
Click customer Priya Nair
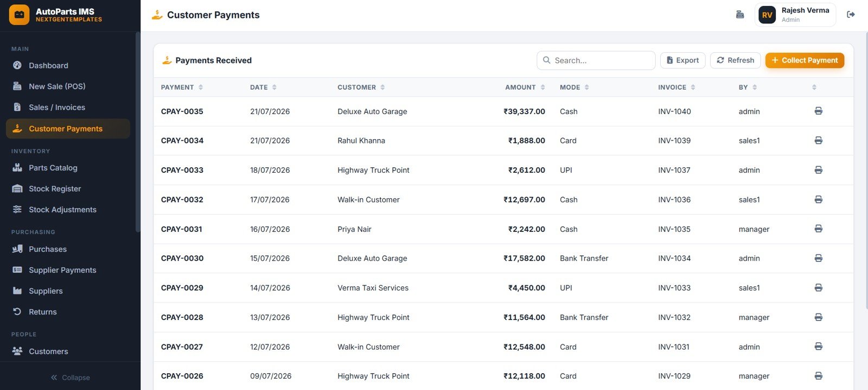point(354,229)
